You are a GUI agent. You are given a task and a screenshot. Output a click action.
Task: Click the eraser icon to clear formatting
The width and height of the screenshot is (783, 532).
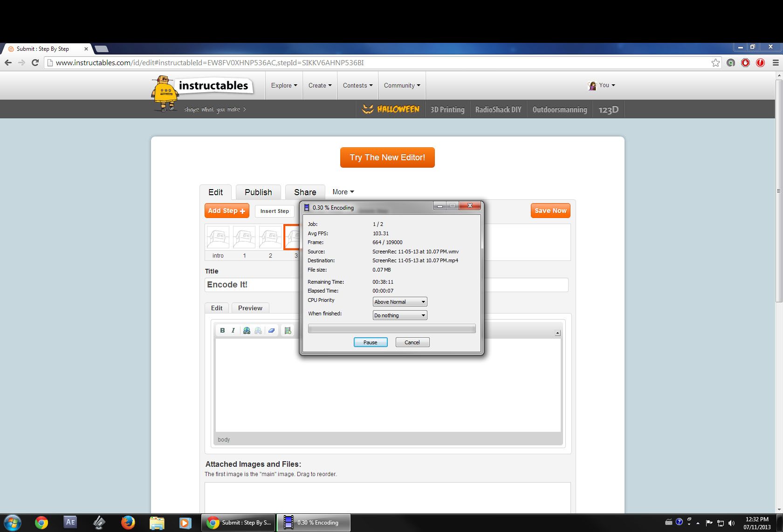click(x=272, y=331)
